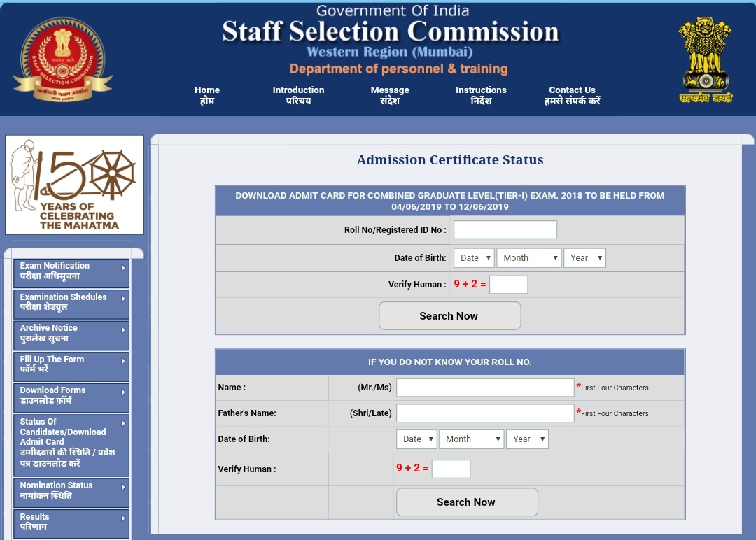756x540 pixels.
Task: Expand the Nomination Status arrow
Action: tap(123, 487)
